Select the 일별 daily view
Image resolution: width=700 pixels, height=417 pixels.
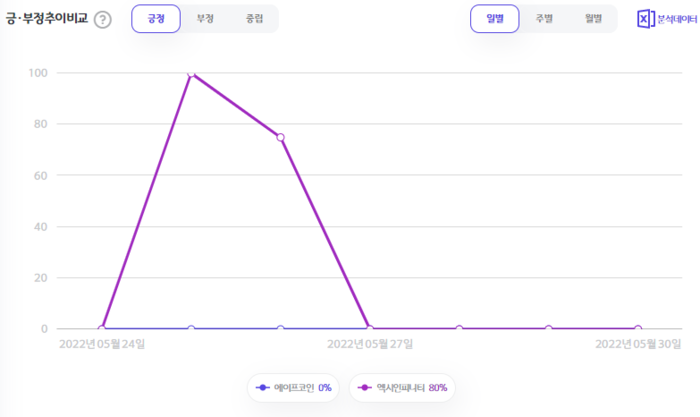[x=495, y=19]
